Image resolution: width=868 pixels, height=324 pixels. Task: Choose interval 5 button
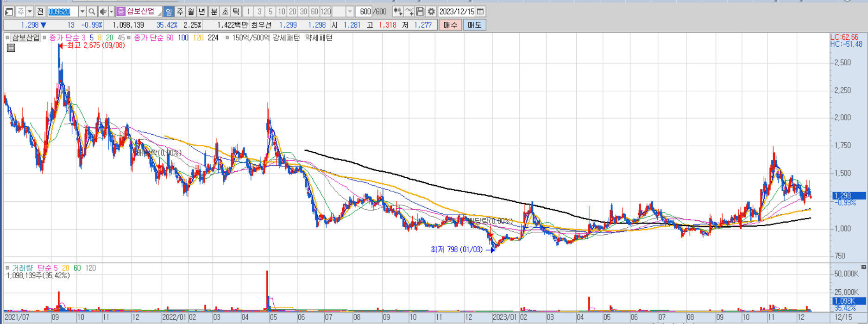pyautogui.click(x=270, y=12)
